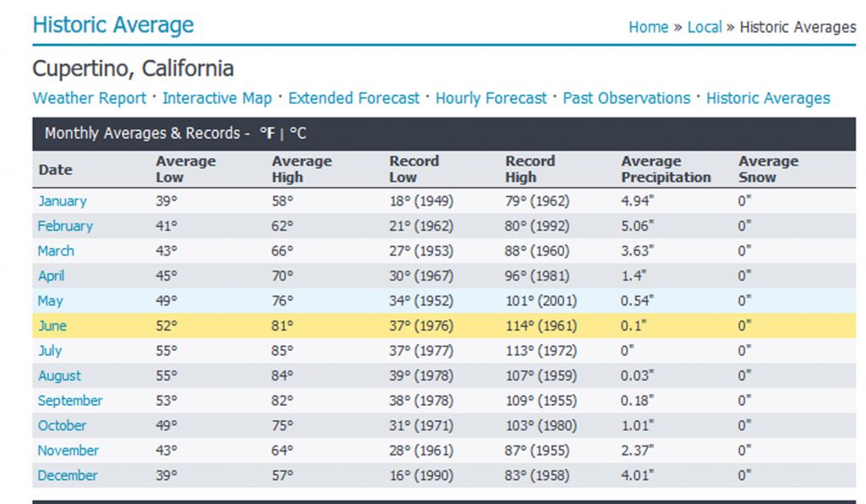This screenshot has width=866, height=504.
Task: Open the December month link
Action: (x=68, y=475)
